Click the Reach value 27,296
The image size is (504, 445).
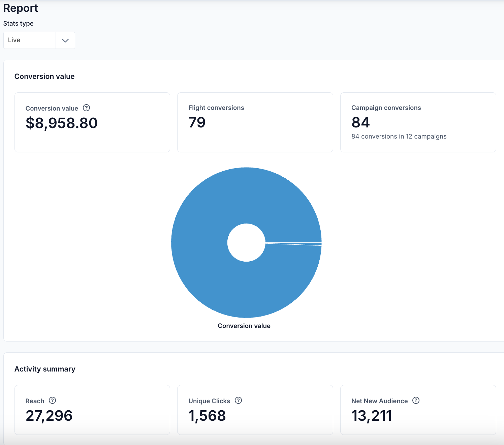[x=49, y=416]
